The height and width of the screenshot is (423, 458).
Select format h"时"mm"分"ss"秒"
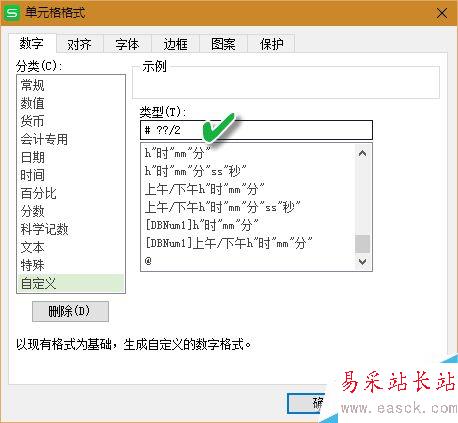point(248,171)
